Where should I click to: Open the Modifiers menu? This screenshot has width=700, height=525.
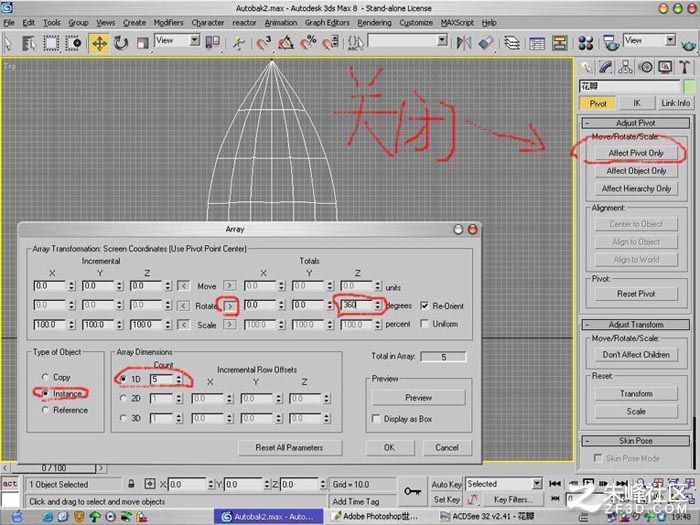click(168, 23)
